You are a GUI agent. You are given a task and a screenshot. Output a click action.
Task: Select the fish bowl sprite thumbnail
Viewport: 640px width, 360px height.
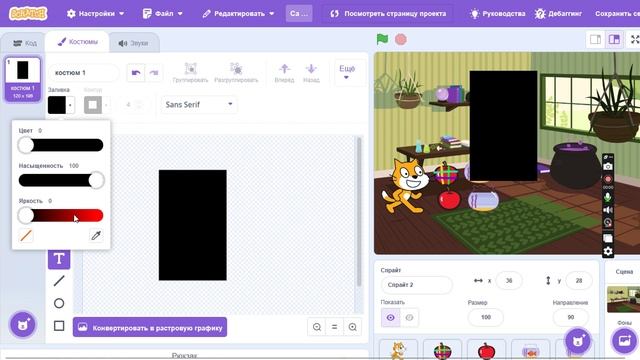tap(530, 350)
